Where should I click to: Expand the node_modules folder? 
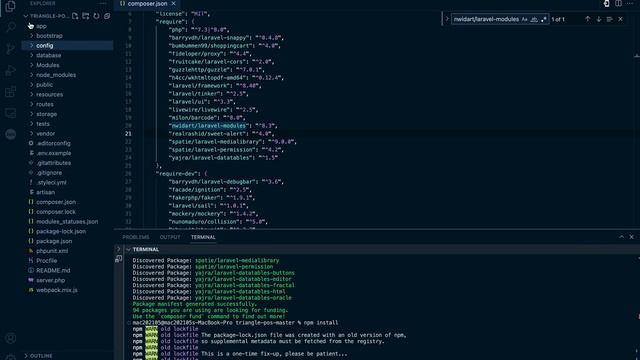(56, 75)
